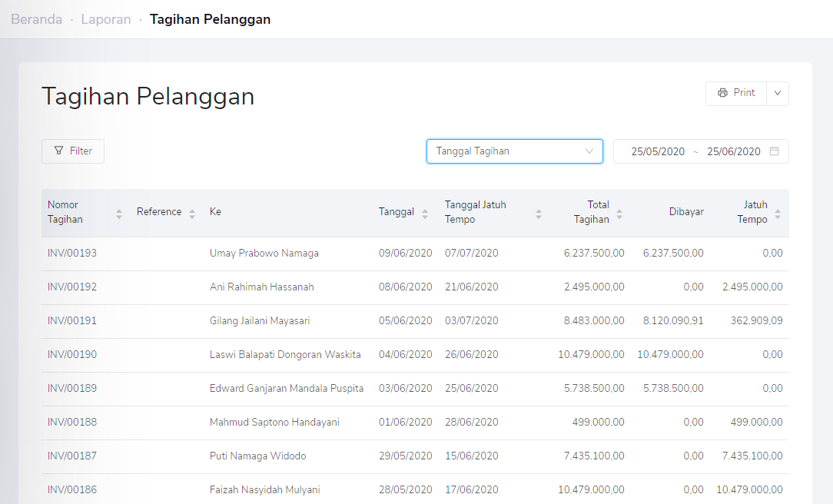The height and width of the screenshot is (504, 833).
Task: Sort the Jatuh Tempo column ascending
Action: (x=779, y=211)
